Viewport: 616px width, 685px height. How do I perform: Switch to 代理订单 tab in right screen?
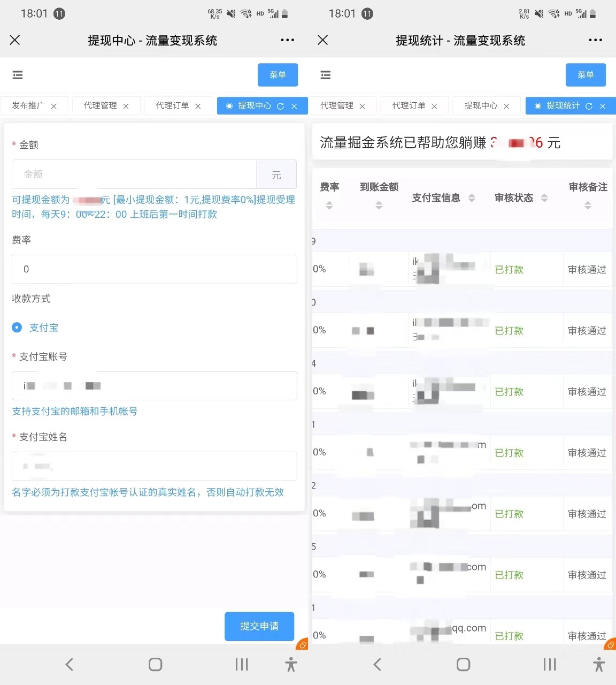point(409,106)
